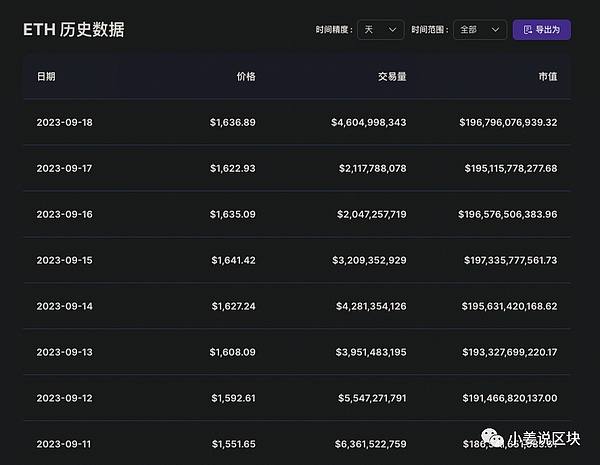Open the 时间精度 dropdown showing 天

pos(381,30)
